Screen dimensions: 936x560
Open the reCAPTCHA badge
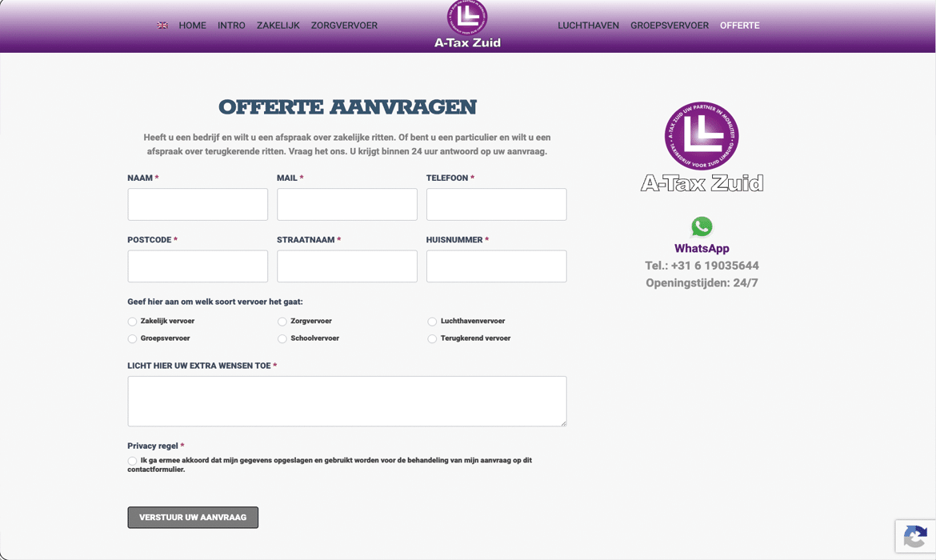point(915,536)
